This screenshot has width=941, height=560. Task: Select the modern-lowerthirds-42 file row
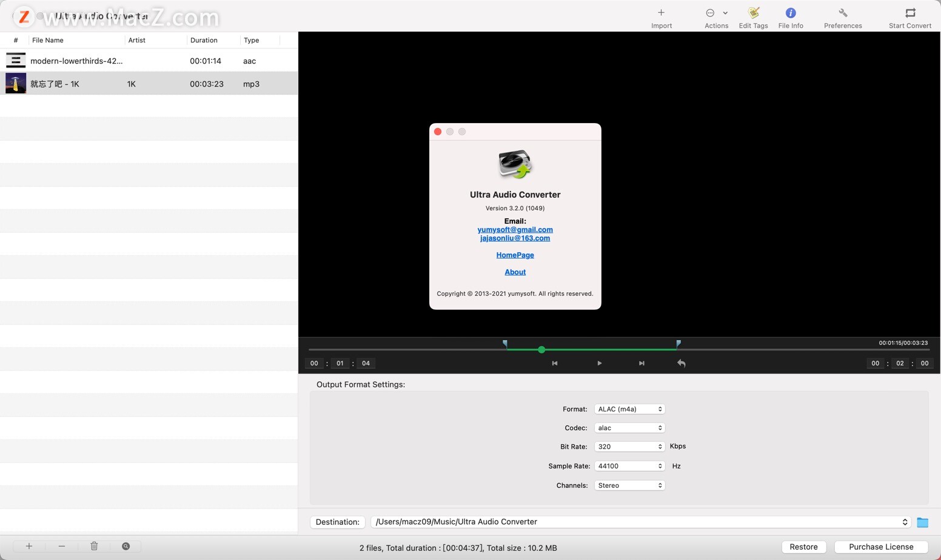149,61
